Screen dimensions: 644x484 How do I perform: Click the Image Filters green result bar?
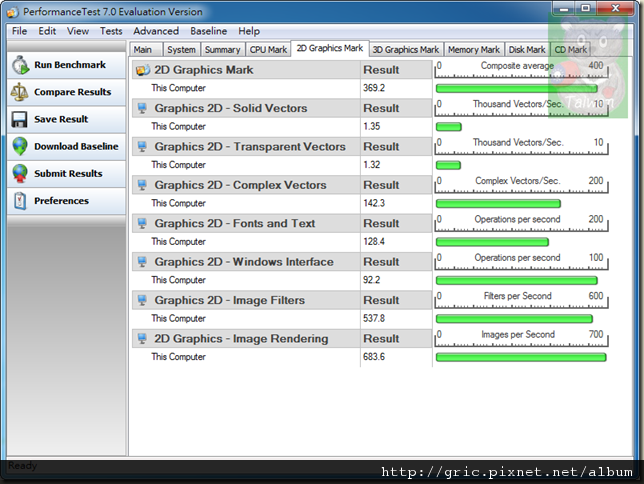514,319
